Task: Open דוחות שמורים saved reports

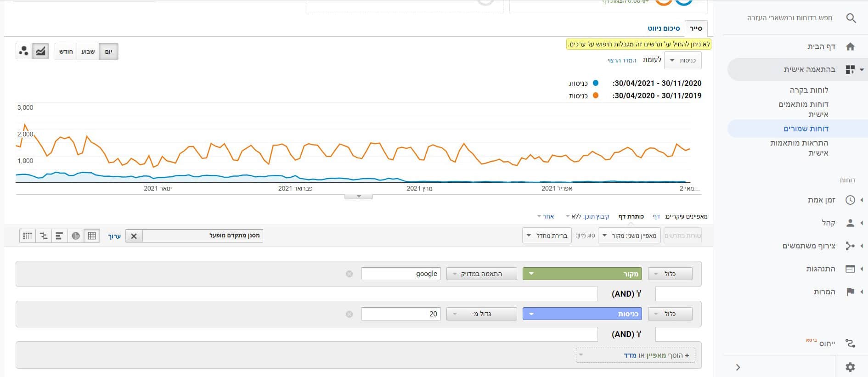Action: (x=806, y=129)
